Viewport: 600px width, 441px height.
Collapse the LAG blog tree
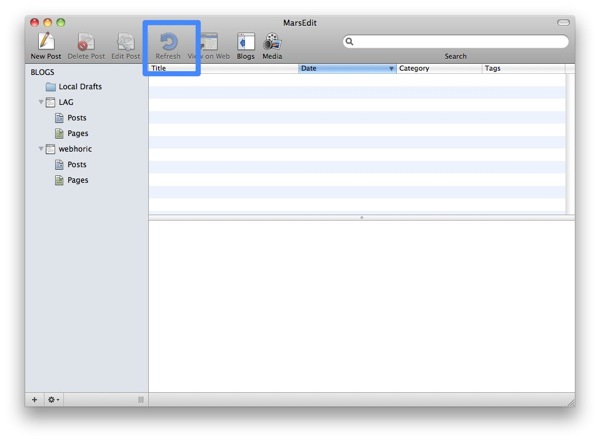point(41,103)
